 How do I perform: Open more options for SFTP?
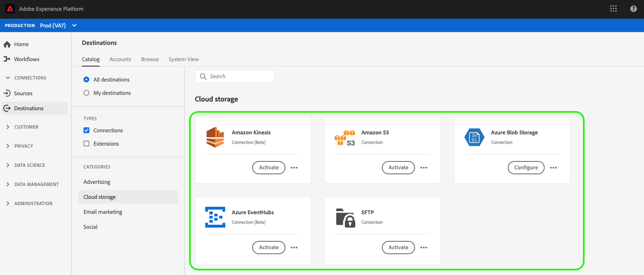(424, 248)
